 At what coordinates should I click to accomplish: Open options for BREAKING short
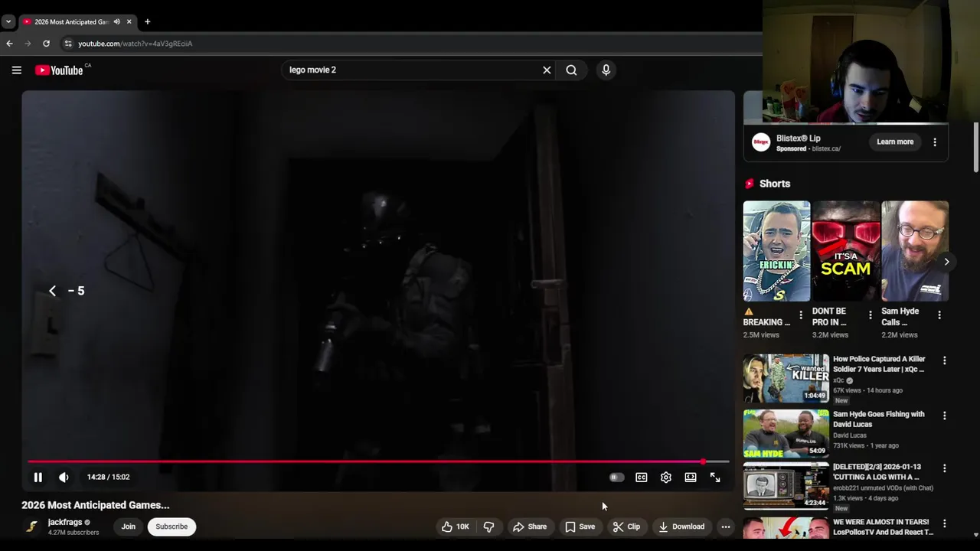pos(801,315)
